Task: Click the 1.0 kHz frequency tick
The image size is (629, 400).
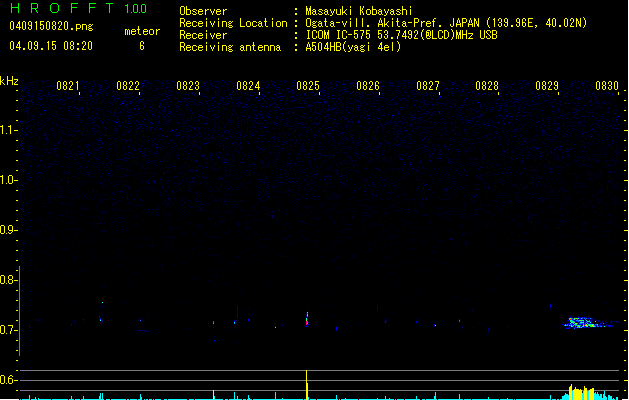Action: (x=8, y=180)
